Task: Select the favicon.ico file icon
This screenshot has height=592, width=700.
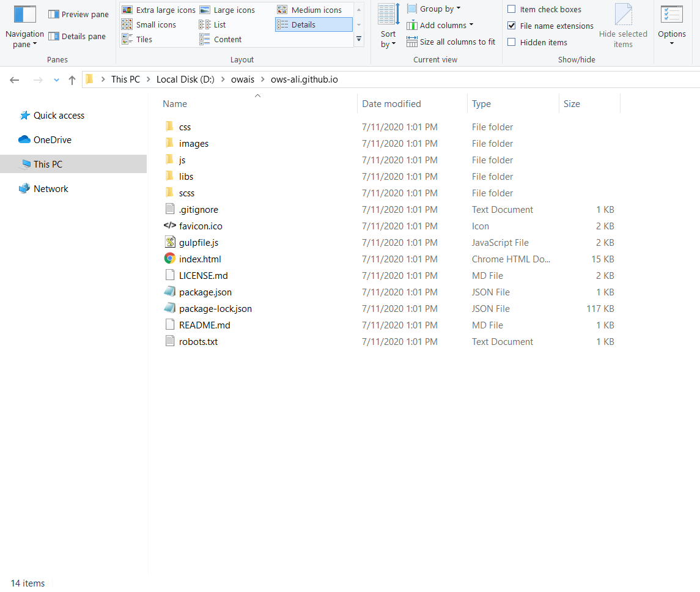Action: (169, 226)
